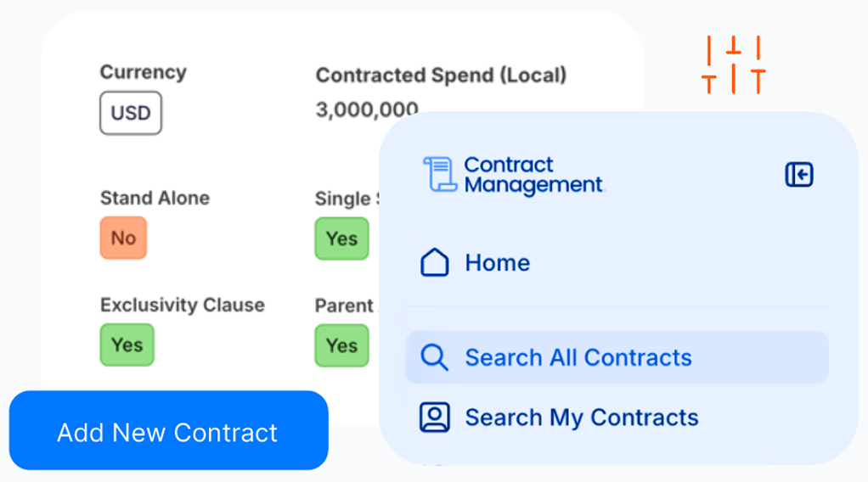The image size is (868, 482).
Task: Click the Stand Alone field label
Action: [x=155, y=198]
